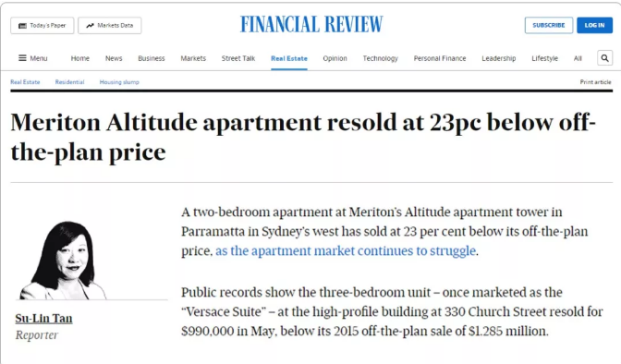
Task: Open the hamburger Menu icon
Action: [x=22, y=58]
